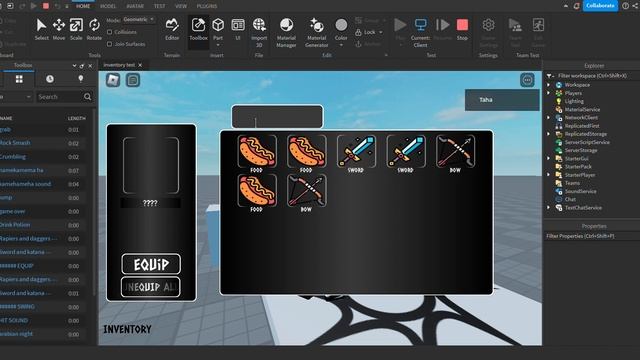The image size is (640, 360).
Task: Click the Color tool icon
Action: click(341, 25)
